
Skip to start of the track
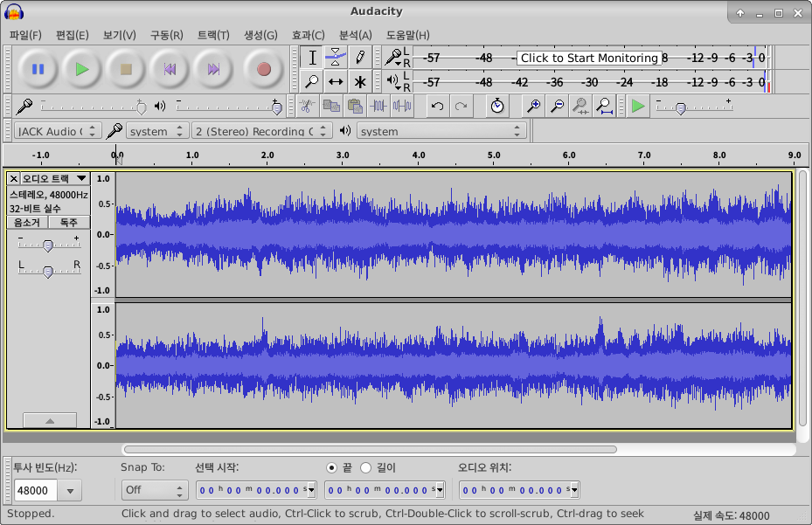pyautogui.click(x=170, y=69)
